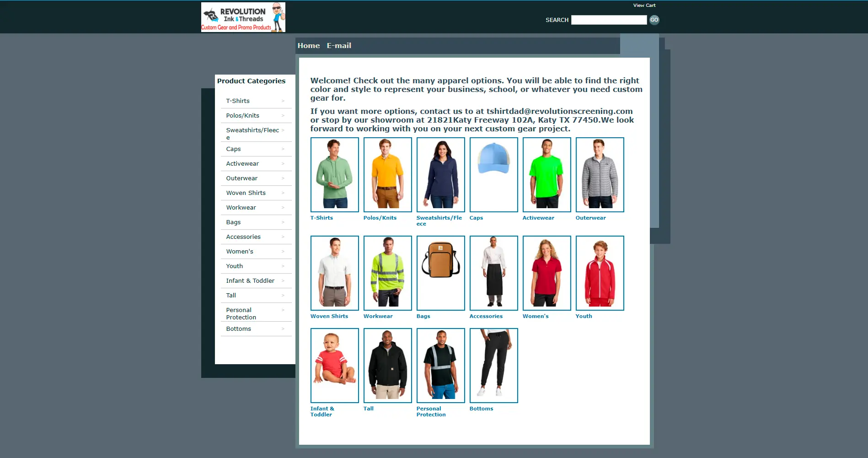Click the Activewear caption under thumbnail
The image size is (868, 458).
pos(538,218)
